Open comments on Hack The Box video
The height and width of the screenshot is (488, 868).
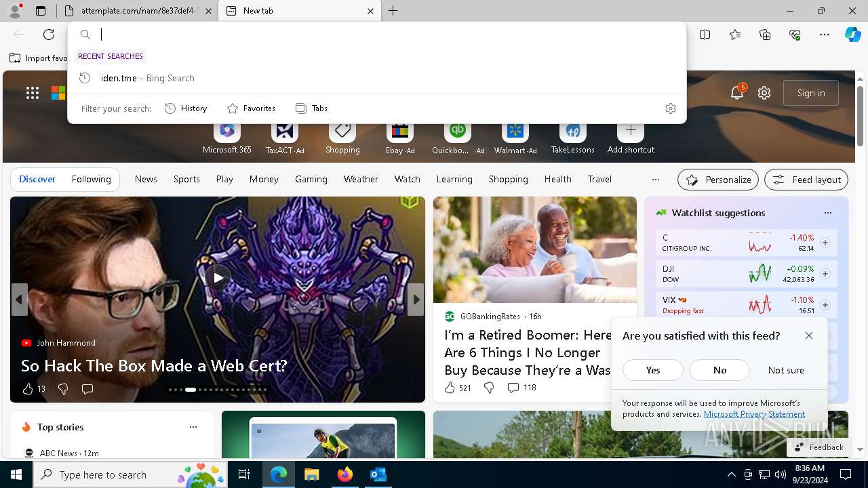click(x=87, y=389)
